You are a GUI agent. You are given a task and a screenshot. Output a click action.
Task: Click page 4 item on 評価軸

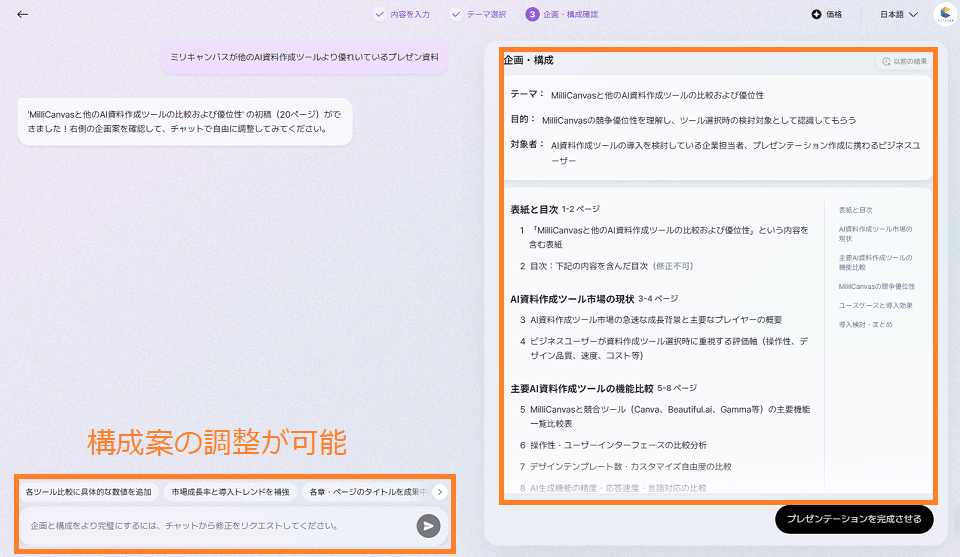664,348
